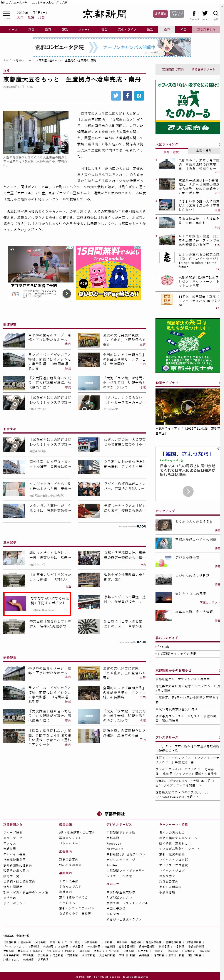This screenshot has width=224, height=980.
Task: Open search with the magnifier icon
Action: tap(216, 14)
